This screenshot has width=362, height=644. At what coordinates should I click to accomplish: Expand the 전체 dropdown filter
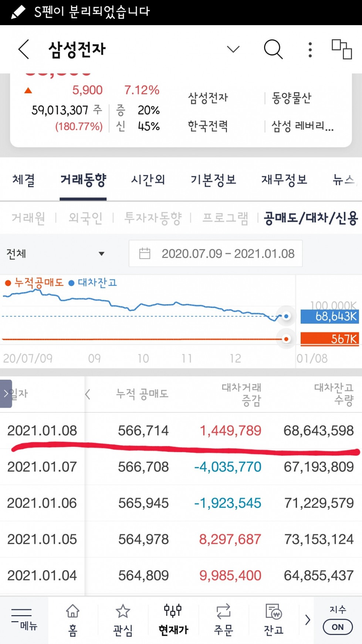(x=55, y=254)
